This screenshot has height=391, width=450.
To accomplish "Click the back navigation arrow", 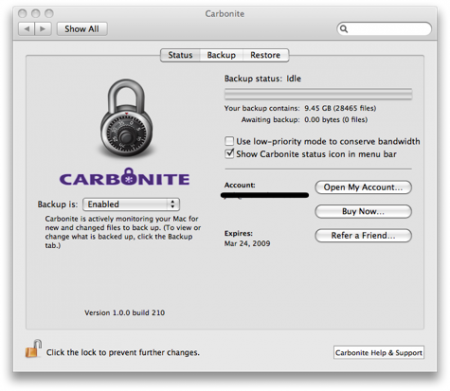I will coord(27,29).
